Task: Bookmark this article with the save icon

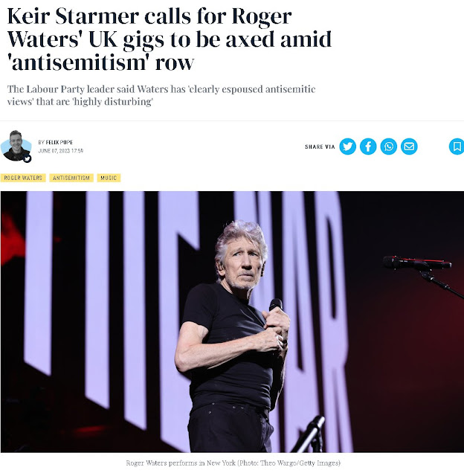Action: click(457, 147)
